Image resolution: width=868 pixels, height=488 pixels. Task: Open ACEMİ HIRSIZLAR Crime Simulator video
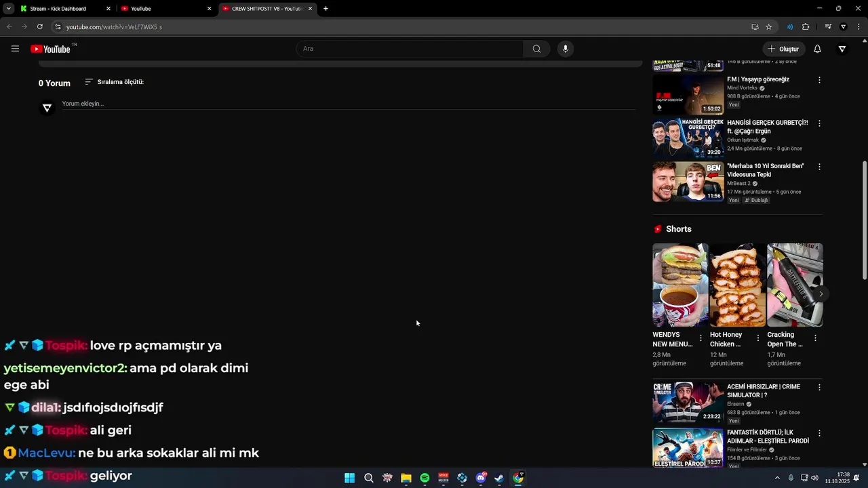point(688,402)
